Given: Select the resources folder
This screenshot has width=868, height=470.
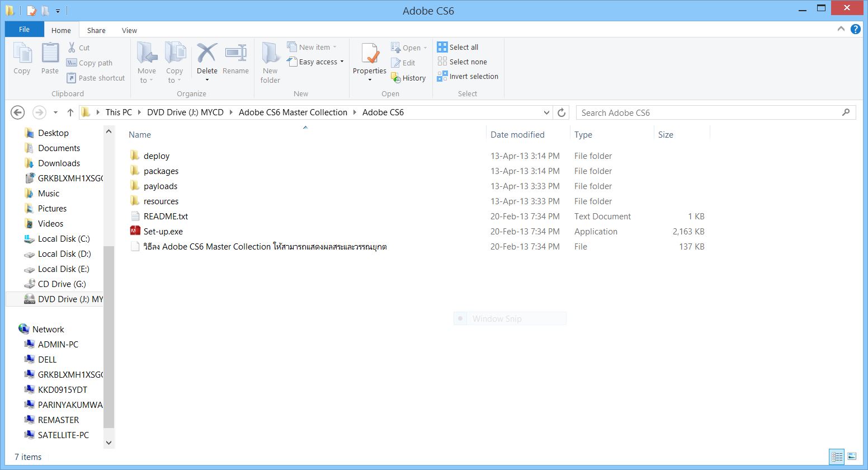Looking at the screenshot, I should click(x=161, y=201).
